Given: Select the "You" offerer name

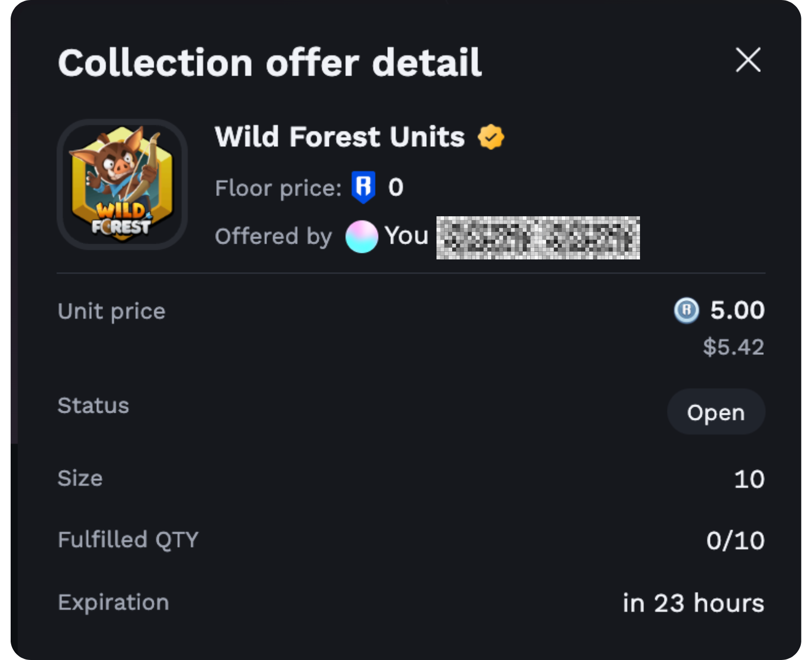Looking at the screenshot, I should 407,236.
